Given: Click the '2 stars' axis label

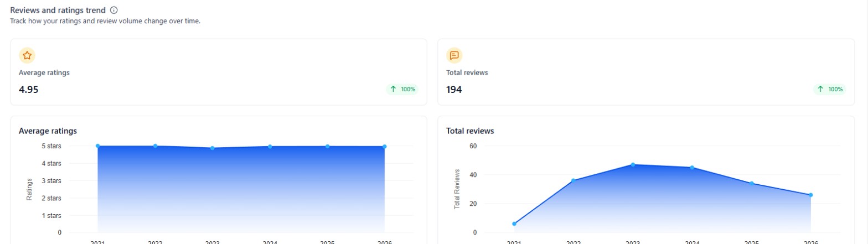Looking at the screenshot, I should 51,198.
